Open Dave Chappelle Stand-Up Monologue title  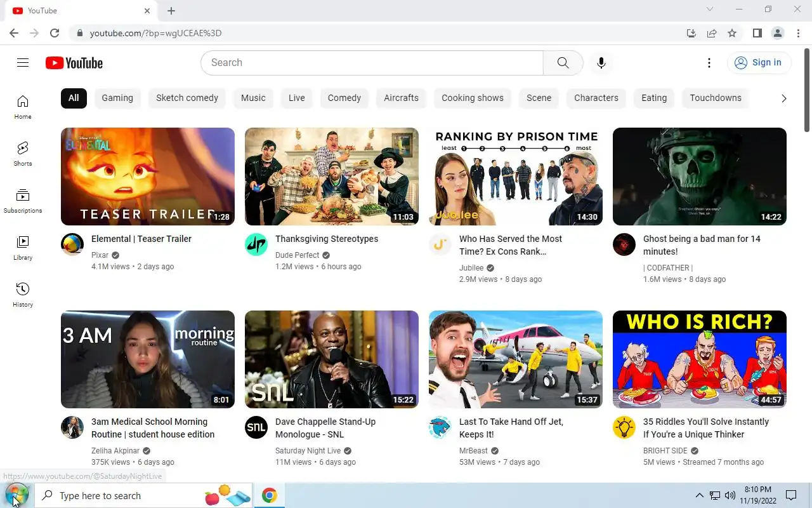(325, 428)
